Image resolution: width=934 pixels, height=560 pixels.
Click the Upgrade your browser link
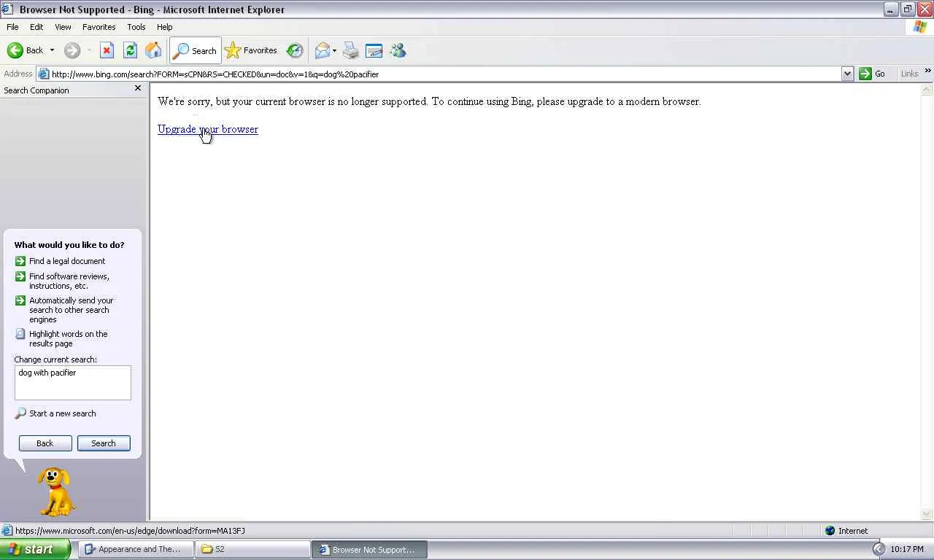pyautogui.click(x=208, y=129)
